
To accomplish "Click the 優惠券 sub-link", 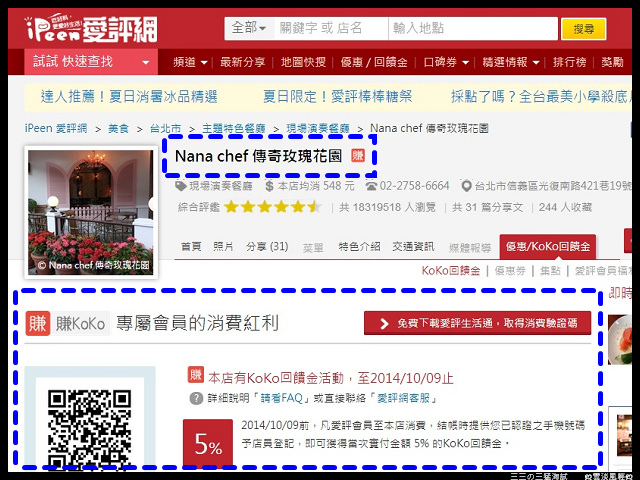I will coord(510,271).
